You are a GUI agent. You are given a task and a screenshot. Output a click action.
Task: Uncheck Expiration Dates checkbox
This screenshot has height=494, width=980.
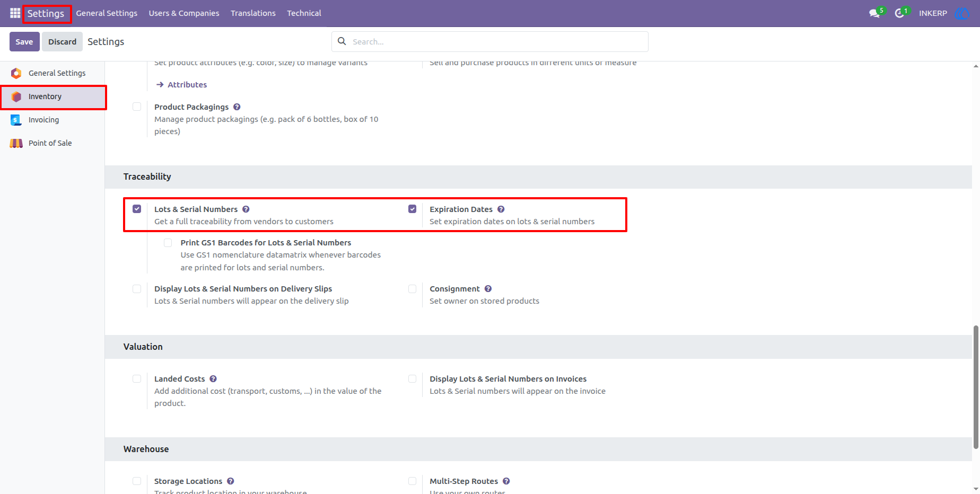[412, 209]
